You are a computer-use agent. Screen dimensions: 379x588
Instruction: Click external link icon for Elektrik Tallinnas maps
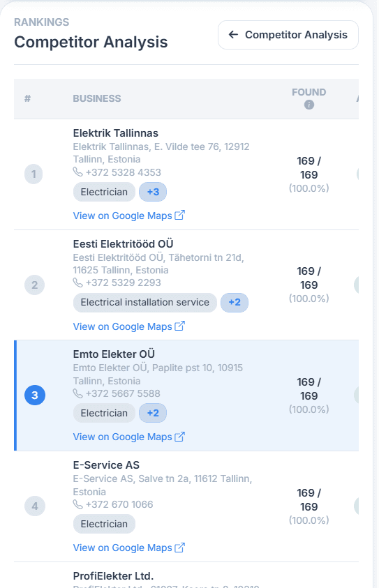click(x=180, y=216)
